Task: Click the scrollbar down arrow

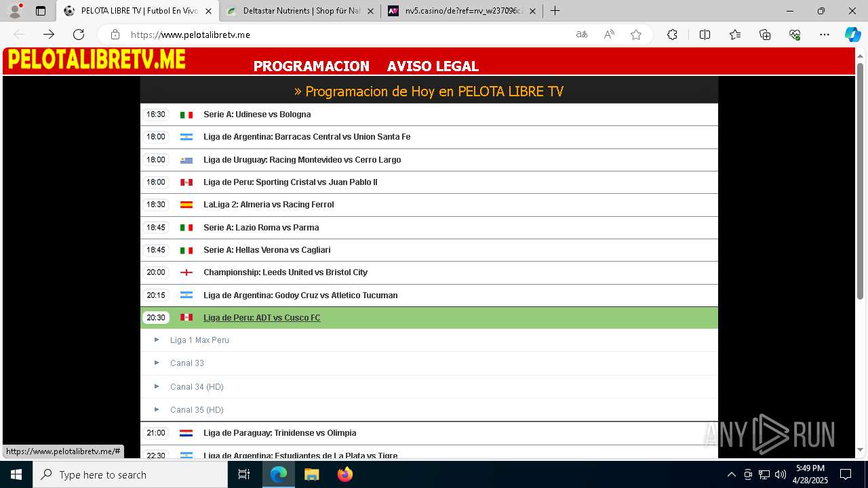Action: point(860,449)
